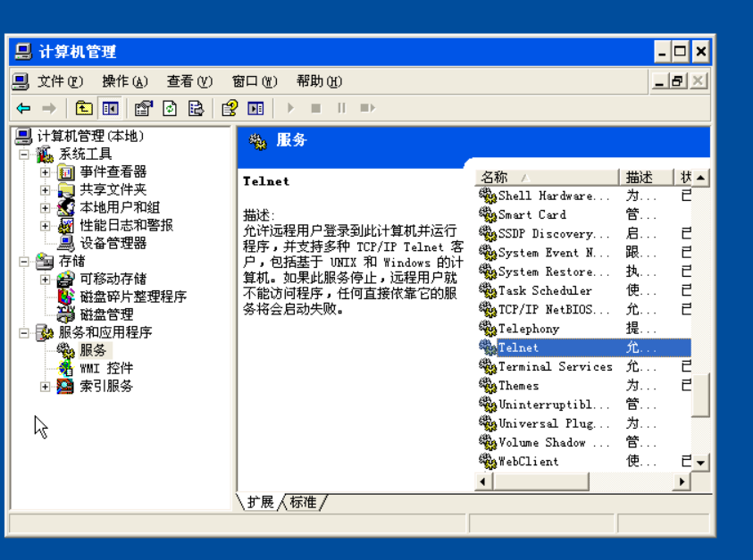The image size is (753, 560).
Task: Click the services list scroll-down arrow
Action: point(700,463)
